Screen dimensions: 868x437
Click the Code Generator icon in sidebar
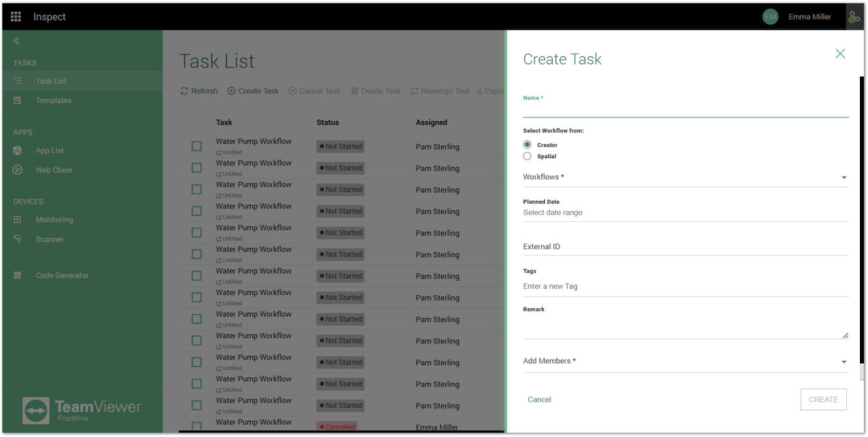18,275
